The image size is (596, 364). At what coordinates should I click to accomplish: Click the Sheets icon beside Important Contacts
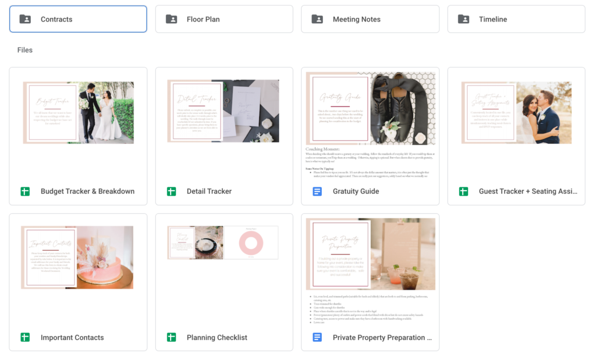(x=24, y=337)
